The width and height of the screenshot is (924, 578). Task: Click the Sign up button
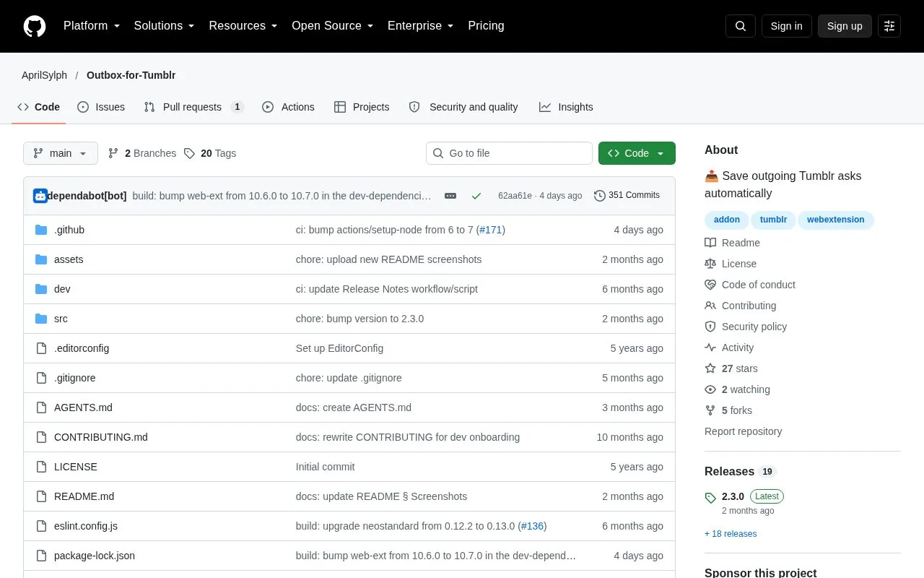(845, 26)
